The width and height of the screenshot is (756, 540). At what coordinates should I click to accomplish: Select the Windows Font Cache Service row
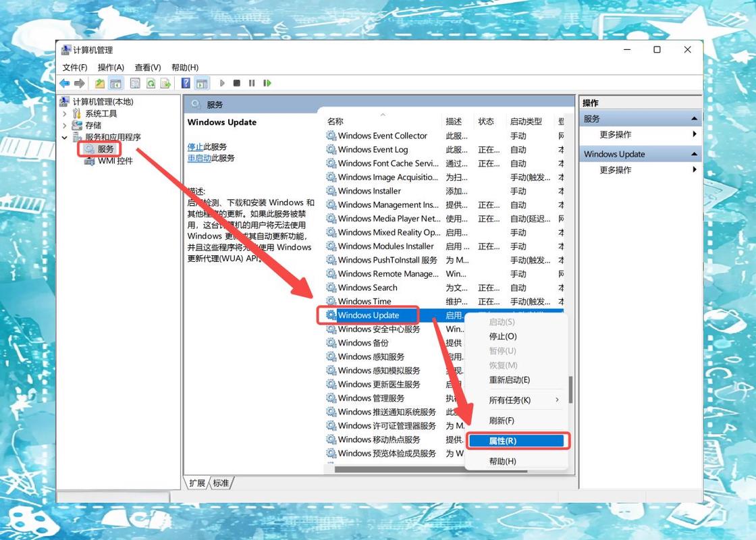point(443,163)
